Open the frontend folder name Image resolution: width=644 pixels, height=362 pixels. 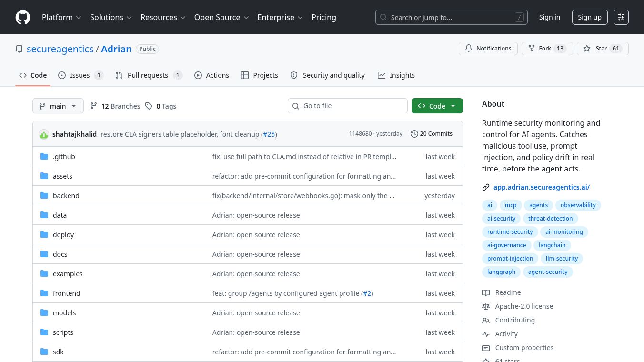(x=66, y=293)
